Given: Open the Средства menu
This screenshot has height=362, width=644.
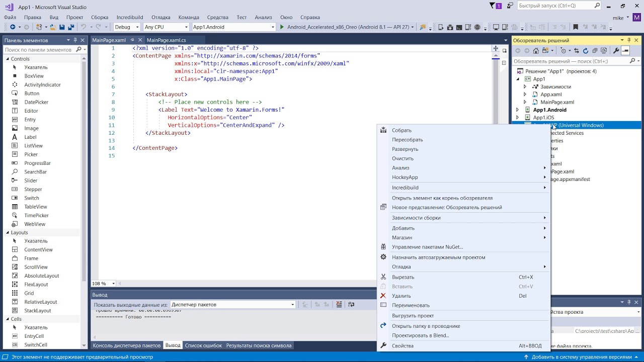Looking at the screenshot, I should pyautogui.click(x=217, y=17).
